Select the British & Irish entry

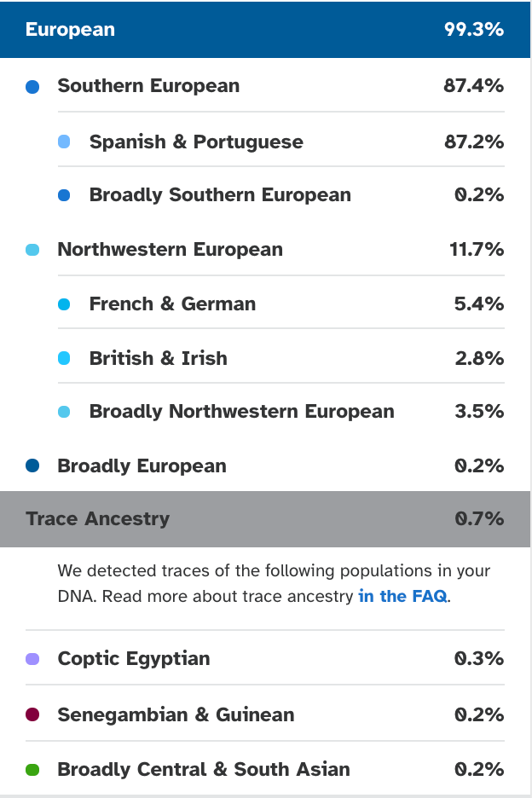(158, 358)
